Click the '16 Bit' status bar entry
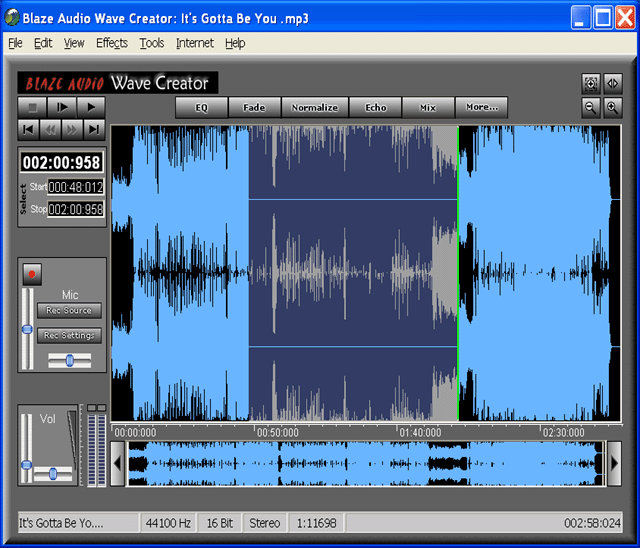This screenshot has height=548, width=640. [220, 523]
